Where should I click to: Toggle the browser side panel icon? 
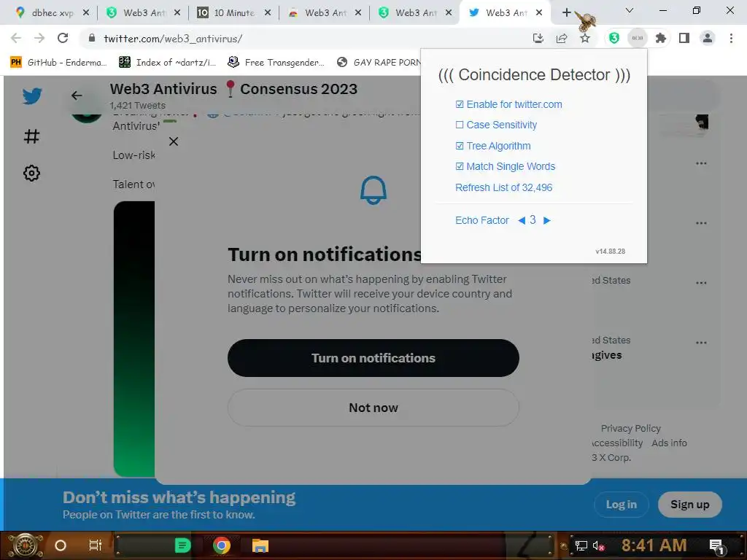[x=684, y=38]
